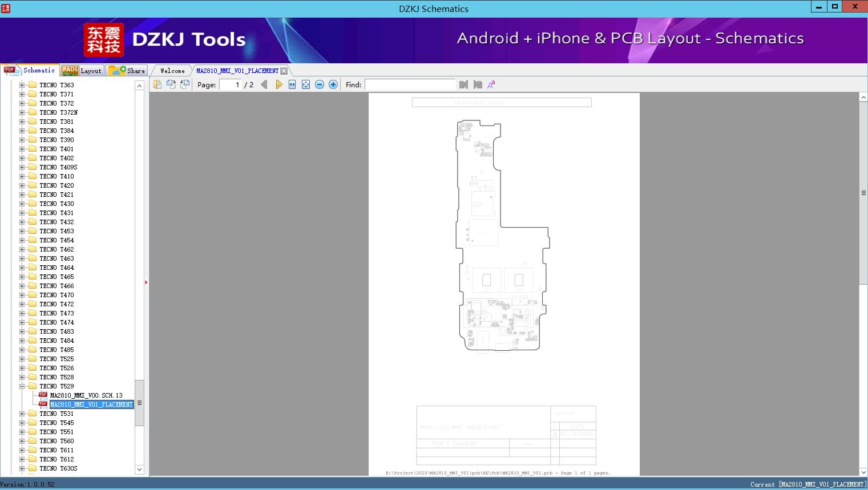The image size is (868, 490).
Task: Select the TECNO T485 folder
Action: point(56,350)
